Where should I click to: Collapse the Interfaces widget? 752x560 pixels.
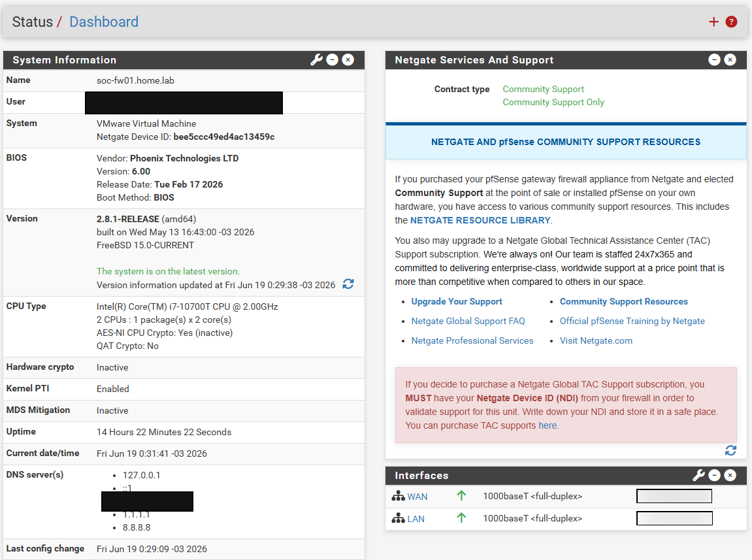coord(715,475)
